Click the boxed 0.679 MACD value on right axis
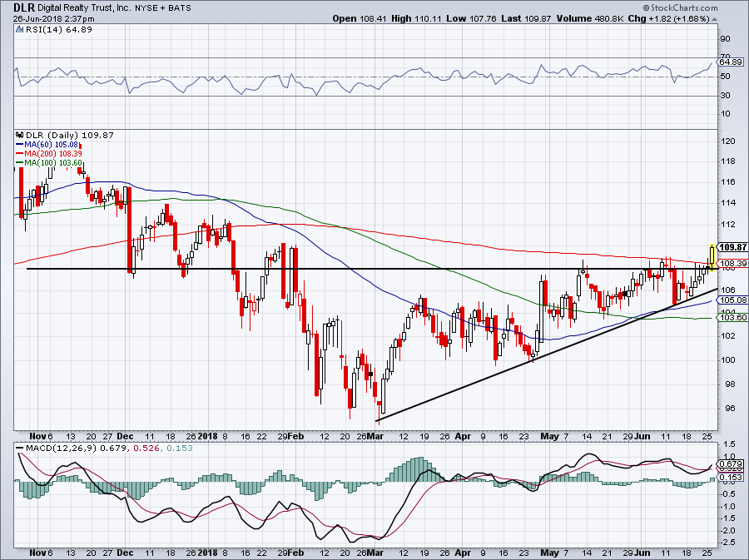 (x=731, y=463)
